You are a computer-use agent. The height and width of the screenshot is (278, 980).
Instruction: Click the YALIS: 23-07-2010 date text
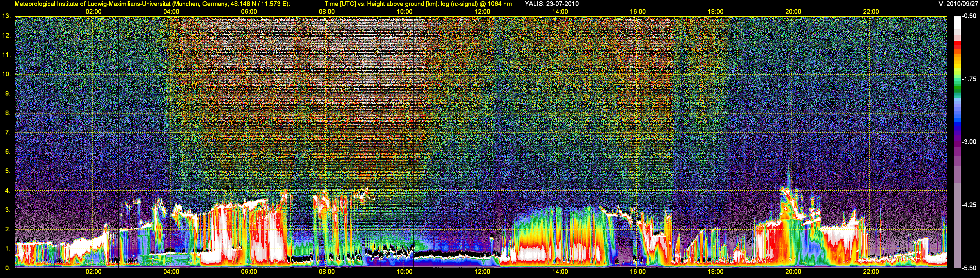pyautogui.click(x=552, y=4)
